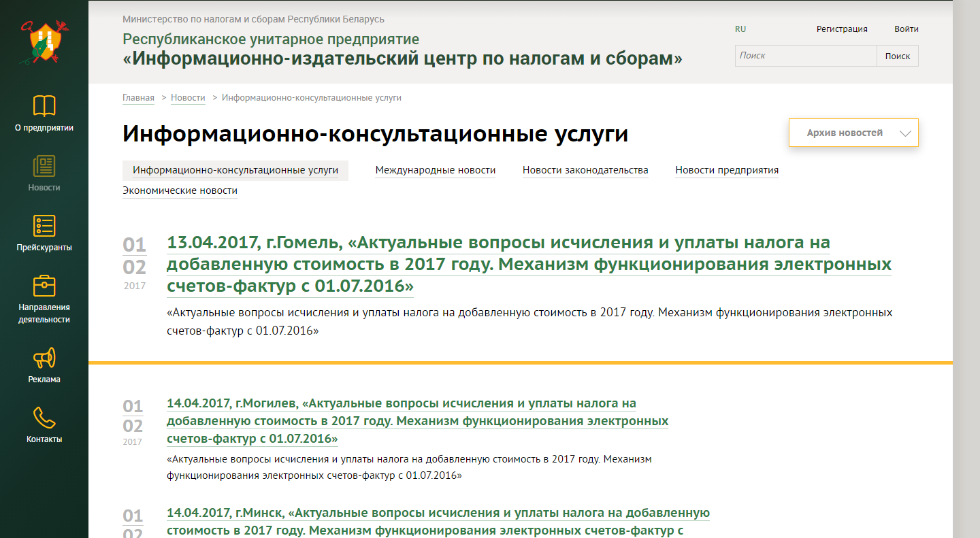Click the Направления деятельности briefcase icon
The width and height of the screenshot is (980, 538).
click(44, 286)
